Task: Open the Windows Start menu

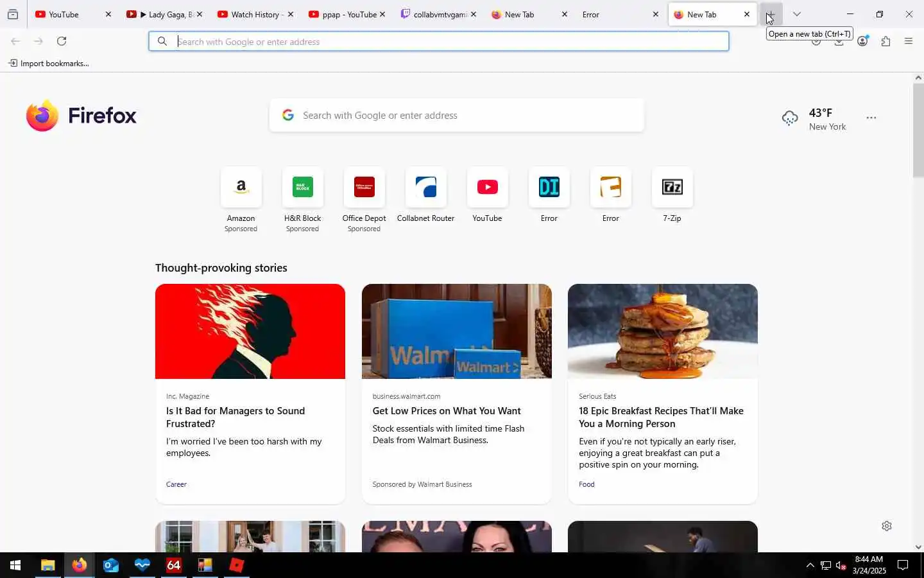Action: click(x=15, y=565)
